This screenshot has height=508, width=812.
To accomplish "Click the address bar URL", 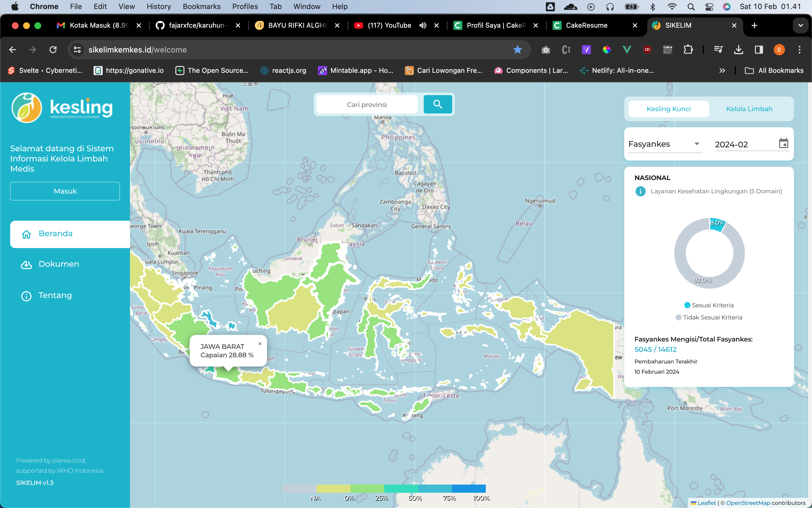I will pos(138,50).
